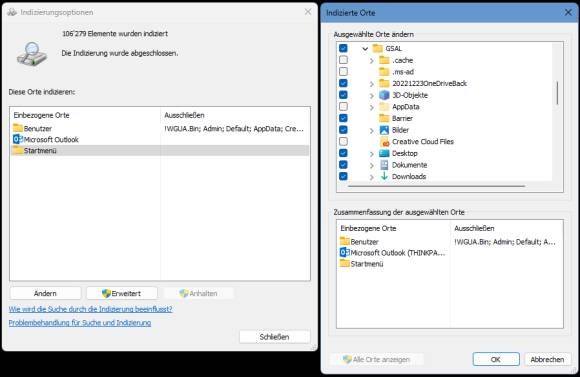This screenshot has height=377, width=580.
Task: Uncheck the Barrier folder checkbox
Action: point(343,118)
